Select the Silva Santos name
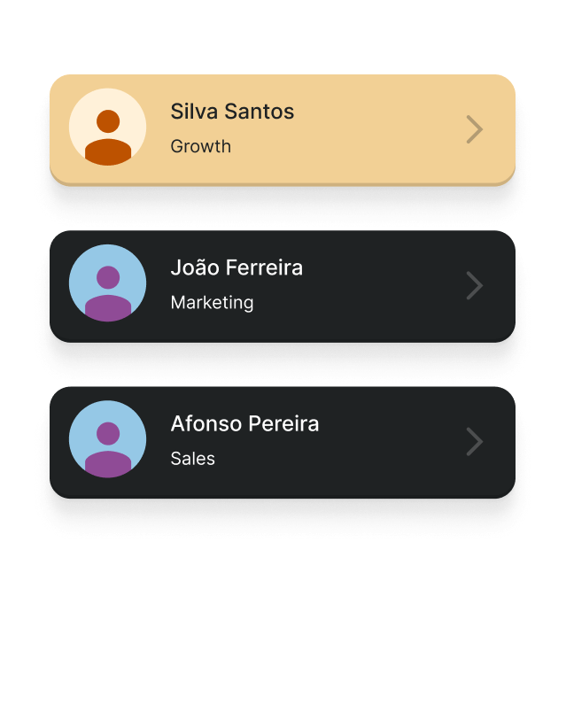 coord(232,112)
